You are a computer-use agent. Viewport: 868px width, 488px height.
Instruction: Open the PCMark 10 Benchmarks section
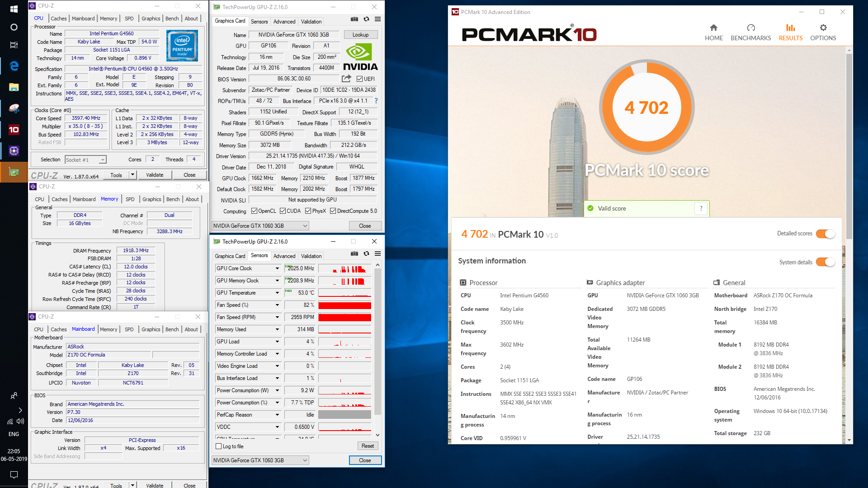tap(750, 33)
